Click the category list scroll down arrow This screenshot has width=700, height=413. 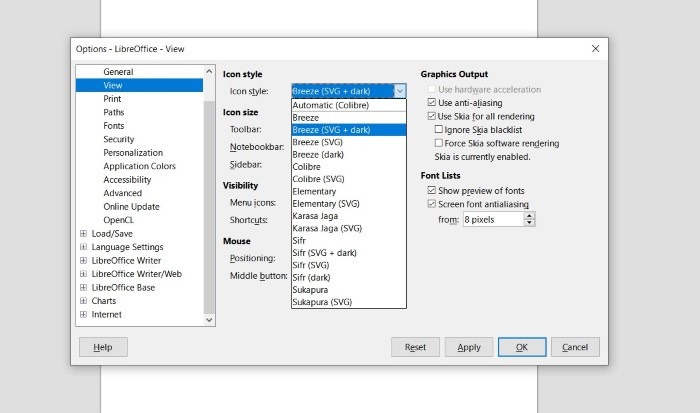tap(209, 320)
